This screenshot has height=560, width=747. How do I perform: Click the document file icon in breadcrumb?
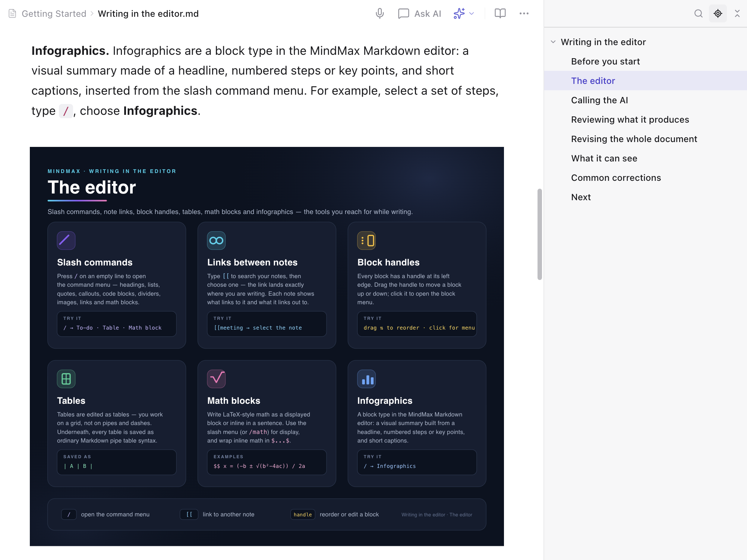(x=12, y=14)
